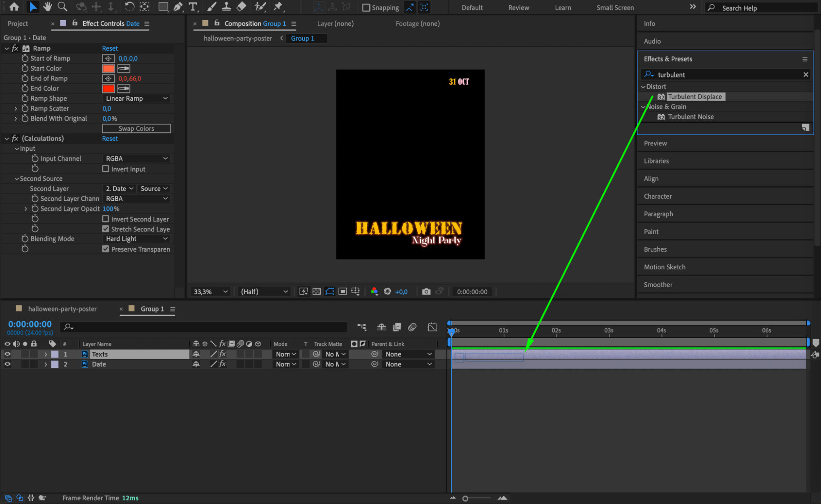The image size is (821, 504).
Task: Click Reset for Ramp effect
Action: (110, 48)
